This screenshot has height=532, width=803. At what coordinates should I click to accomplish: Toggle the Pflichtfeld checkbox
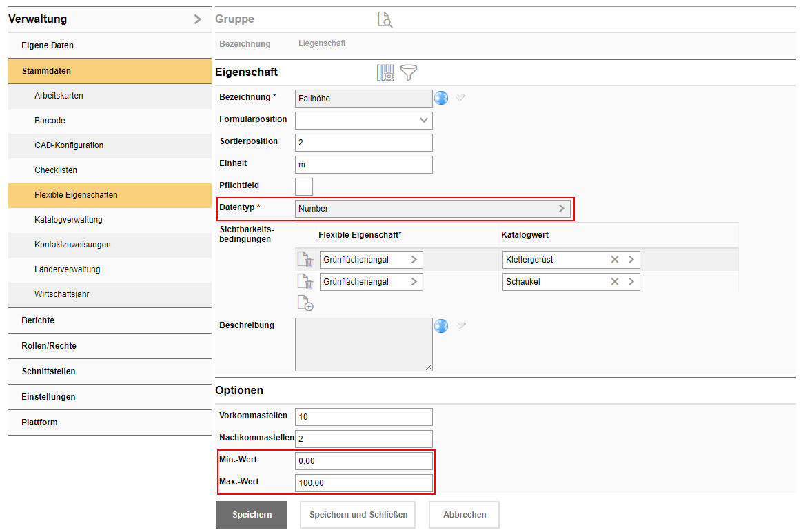(304, 186)
